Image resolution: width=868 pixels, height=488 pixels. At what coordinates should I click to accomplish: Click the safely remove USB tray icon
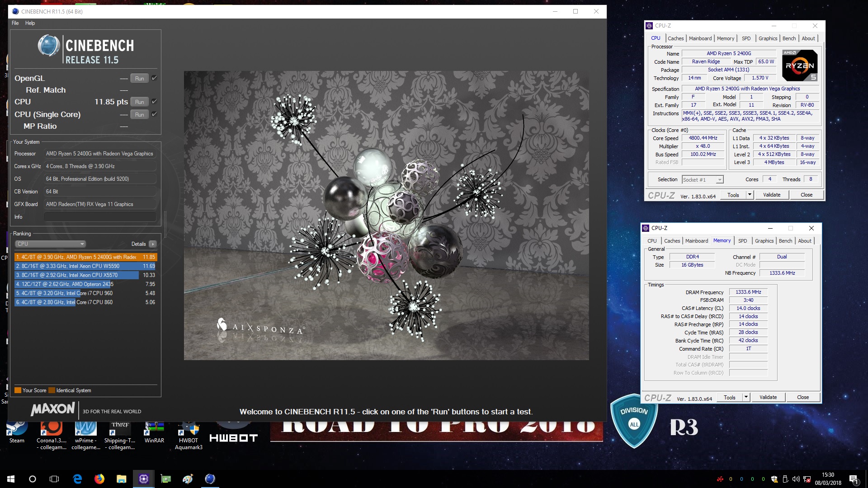click(x=785, y=479)
